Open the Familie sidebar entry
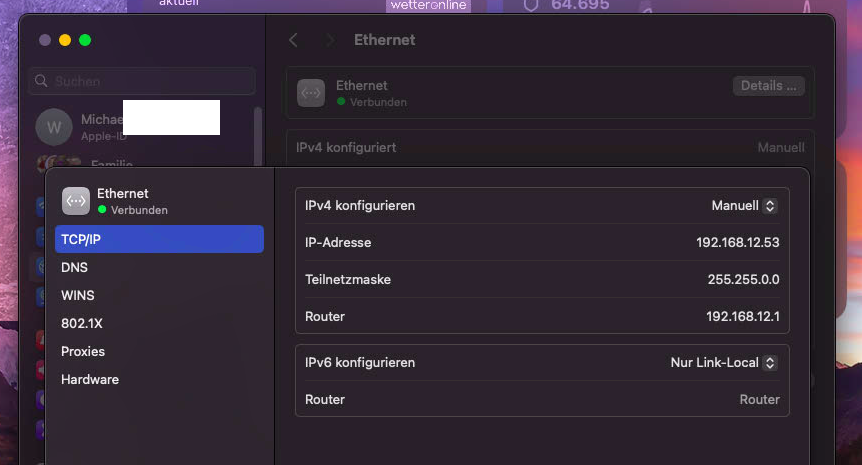The height and width of the screenshot is (465, 862). coord(111,165)
